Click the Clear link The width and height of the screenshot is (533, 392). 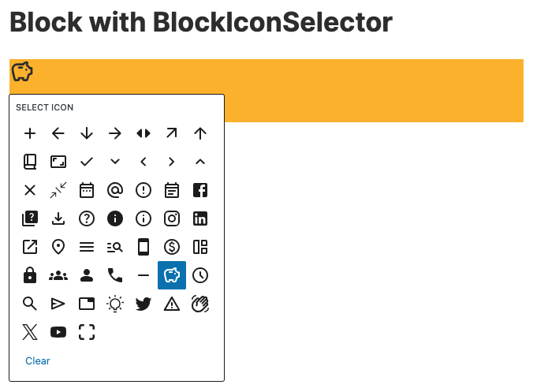38,360
